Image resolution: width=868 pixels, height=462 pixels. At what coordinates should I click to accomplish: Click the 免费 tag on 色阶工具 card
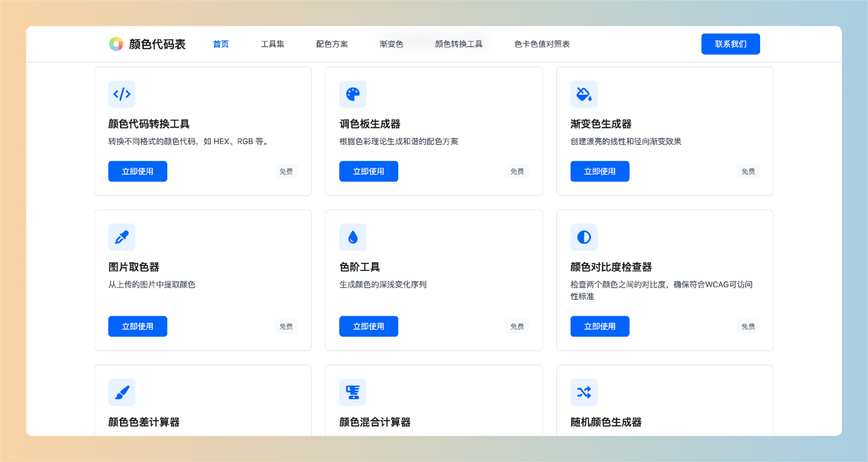[x=517, y=326]
